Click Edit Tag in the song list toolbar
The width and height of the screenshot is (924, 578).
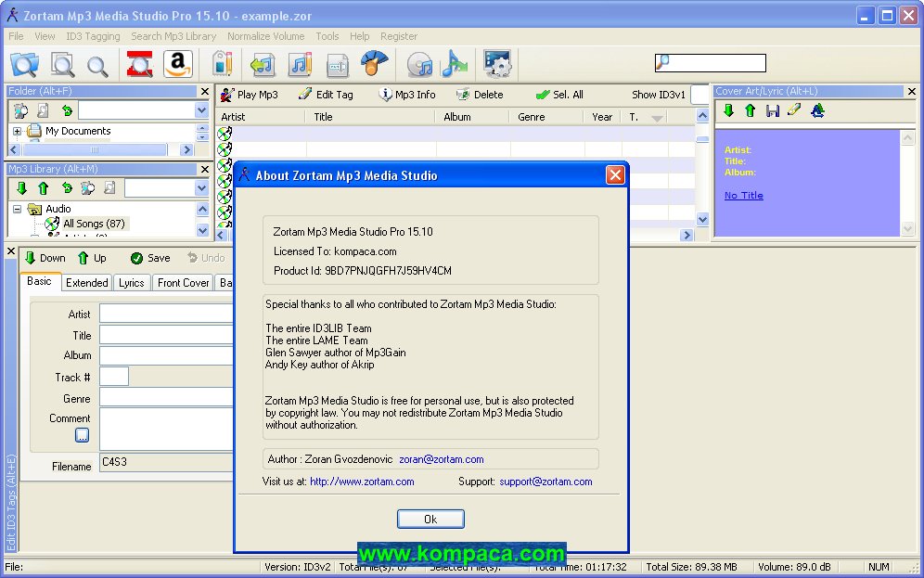(x=326, y=95)
